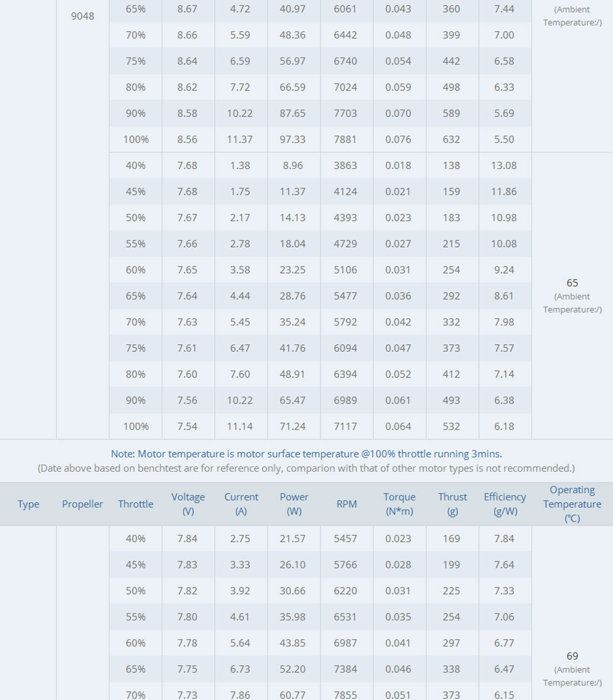Click the 532 thrust value

[x=451, y=426]
